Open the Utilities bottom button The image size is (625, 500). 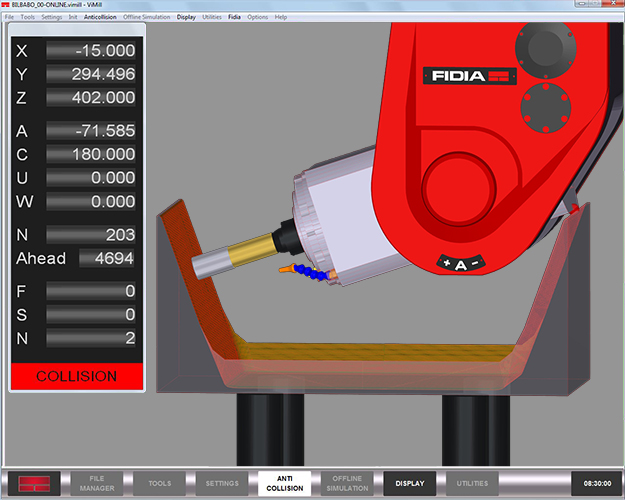472,483
